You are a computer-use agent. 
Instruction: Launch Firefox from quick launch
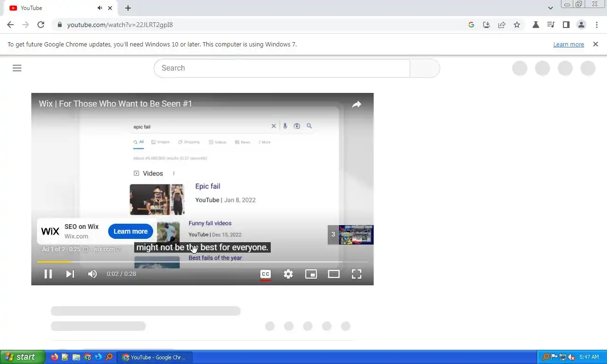(x=55, y=357)
